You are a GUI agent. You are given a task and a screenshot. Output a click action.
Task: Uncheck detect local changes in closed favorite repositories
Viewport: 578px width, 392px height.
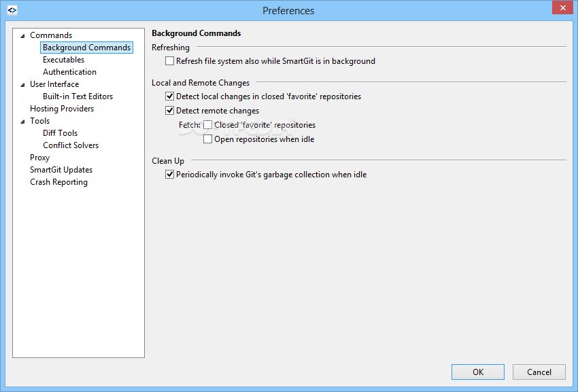pyautogui.click(x=169, y=96)
